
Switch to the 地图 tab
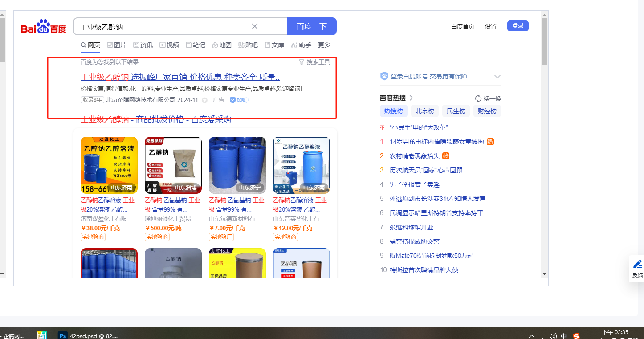222,45
